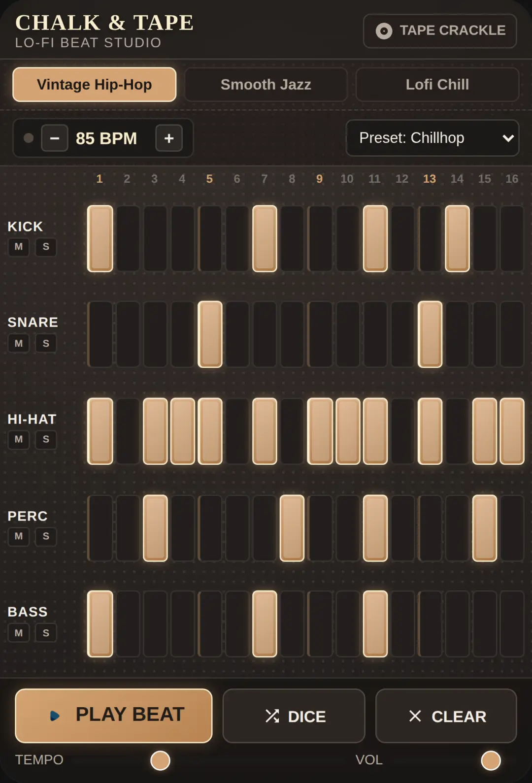Solo the Snare track
Viewport: 532px width, 783px height.
tap(46, 343)
